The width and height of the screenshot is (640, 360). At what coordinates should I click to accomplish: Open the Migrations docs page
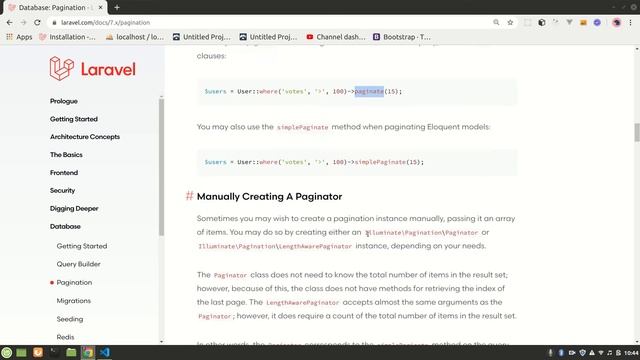pos(73,301)
